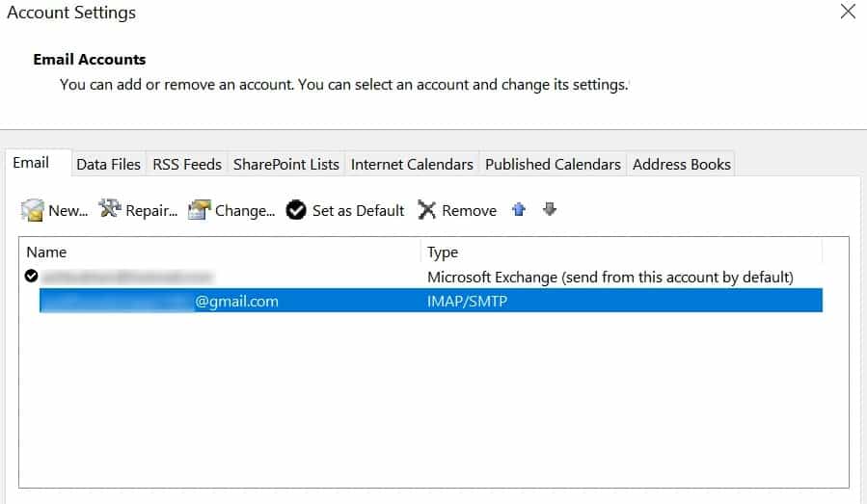Click the Set as Default checkmark icon
The image size is (867, 504).
pos(296,210)
